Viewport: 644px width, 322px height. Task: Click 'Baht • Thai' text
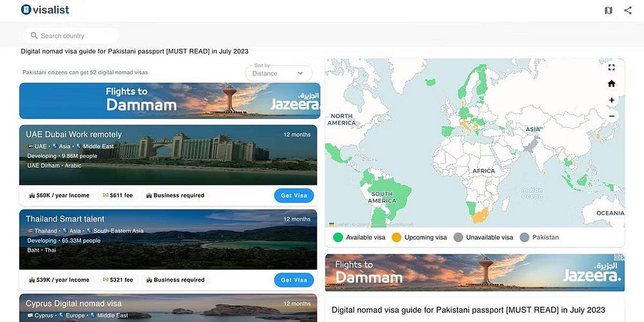[x=41, y=250]
